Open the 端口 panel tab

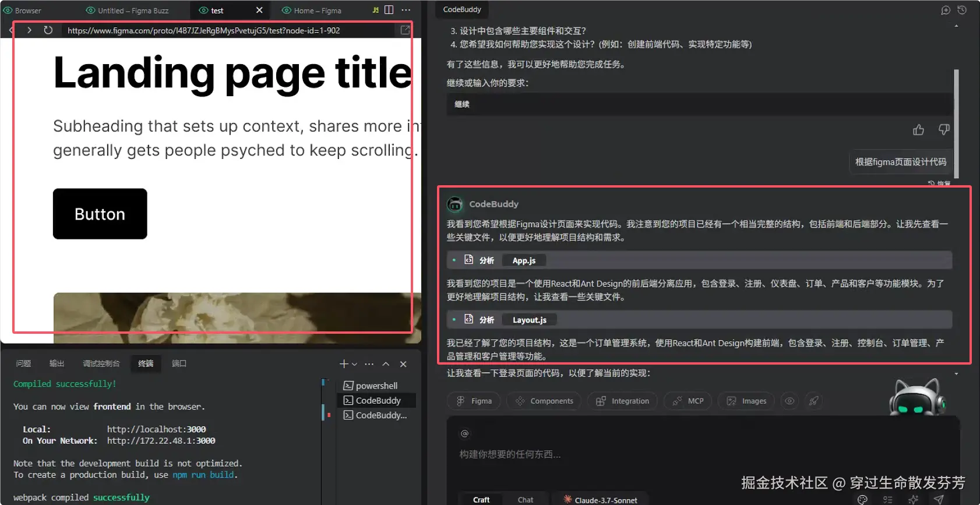point(179,363)
